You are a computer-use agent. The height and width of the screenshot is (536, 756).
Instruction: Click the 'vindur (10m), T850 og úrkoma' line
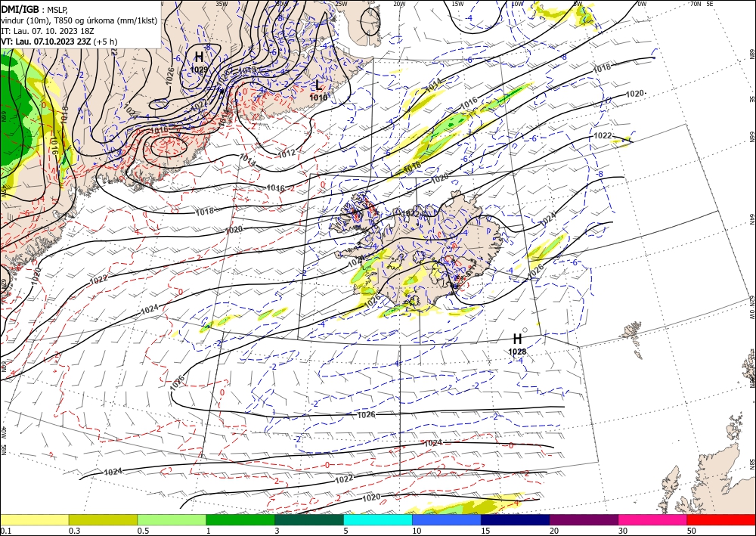pos(79,20)
